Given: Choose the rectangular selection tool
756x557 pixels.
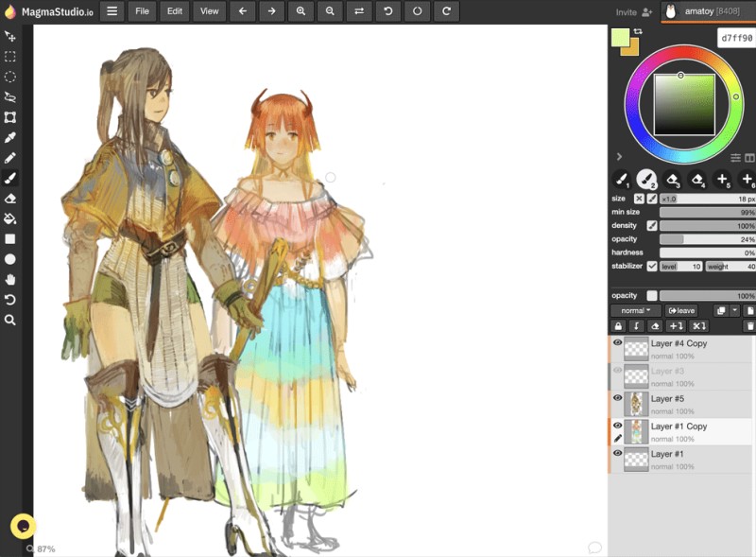Looking at the screenshot, I should point(10,56).
